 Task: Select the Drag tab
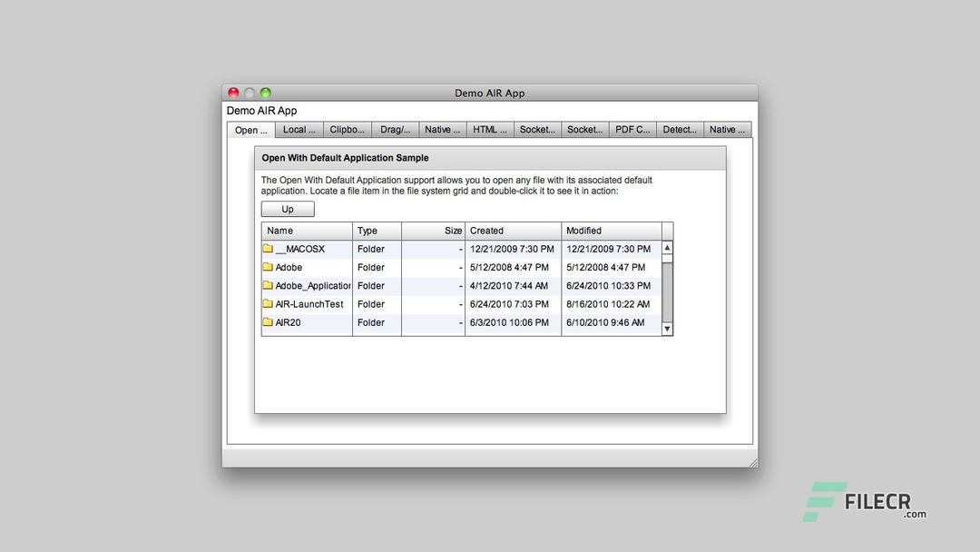pos(394,129)
